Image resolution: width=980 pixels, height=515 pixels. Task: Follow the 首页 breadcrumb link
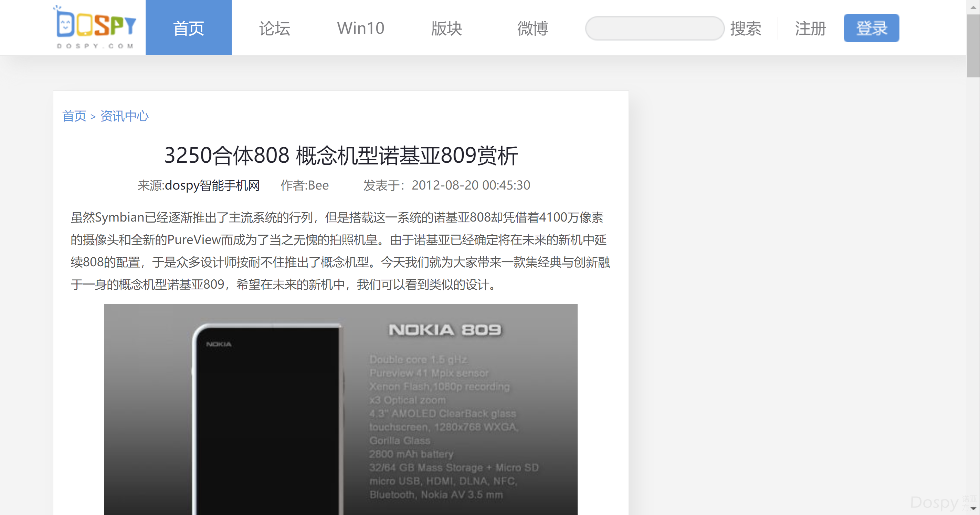[74, 116]
